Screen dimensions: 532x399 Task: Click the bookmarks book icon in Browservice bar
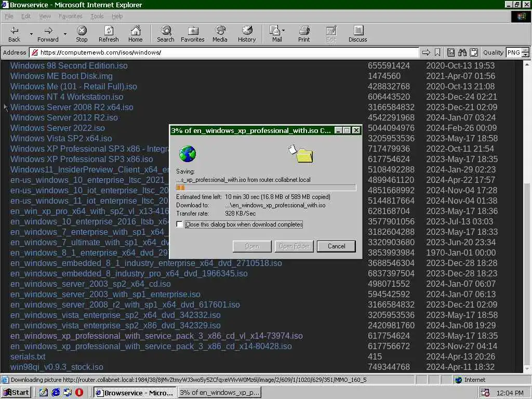point(450,52)
